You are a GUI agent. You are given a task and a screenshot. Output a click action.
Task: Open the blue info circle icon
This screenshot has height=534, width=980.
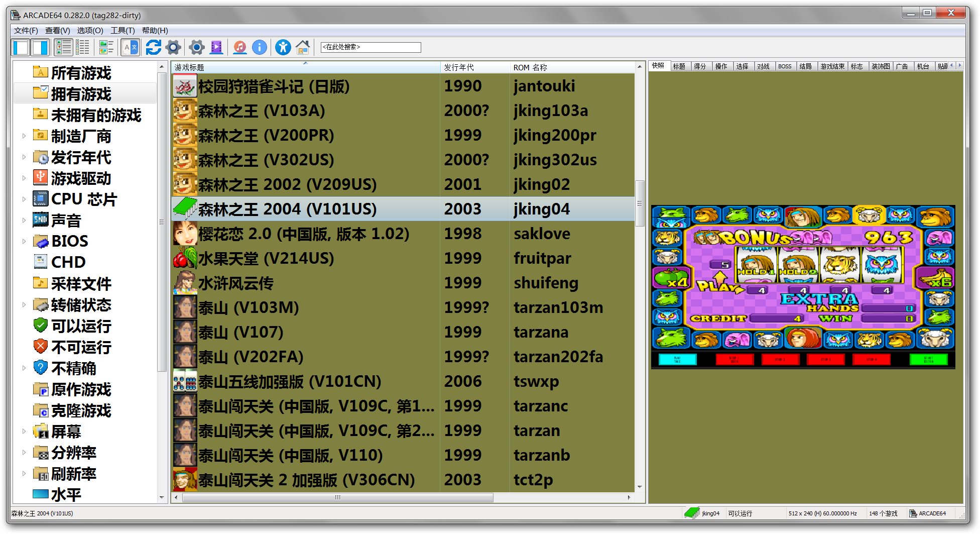coord(259,48)
